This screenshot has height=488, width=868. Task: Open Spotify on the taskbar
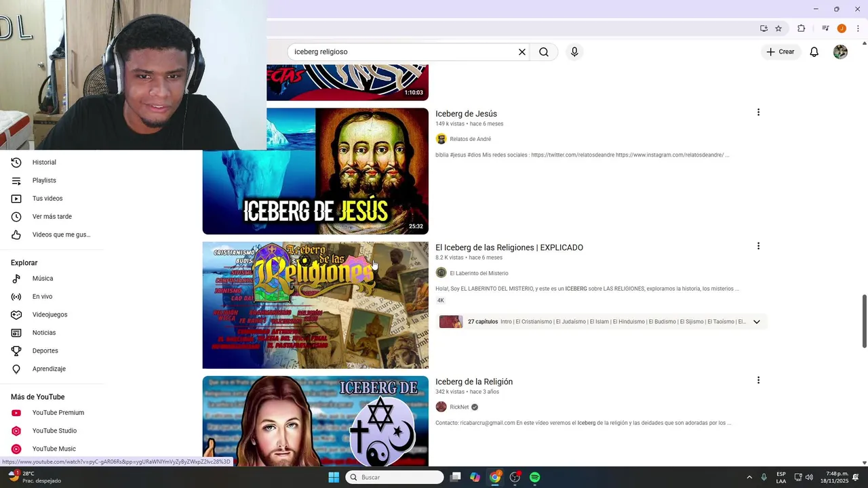[x=535, y=477]
